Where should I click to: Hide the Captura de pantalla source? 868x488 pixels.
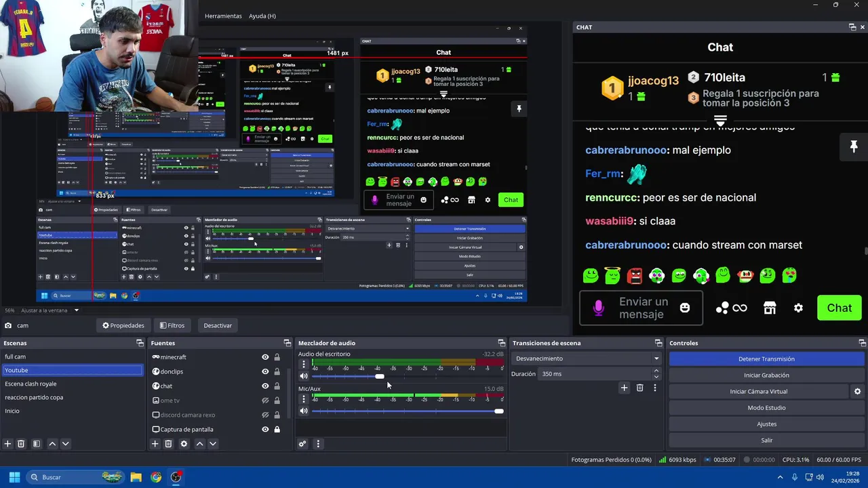[265, 429]
